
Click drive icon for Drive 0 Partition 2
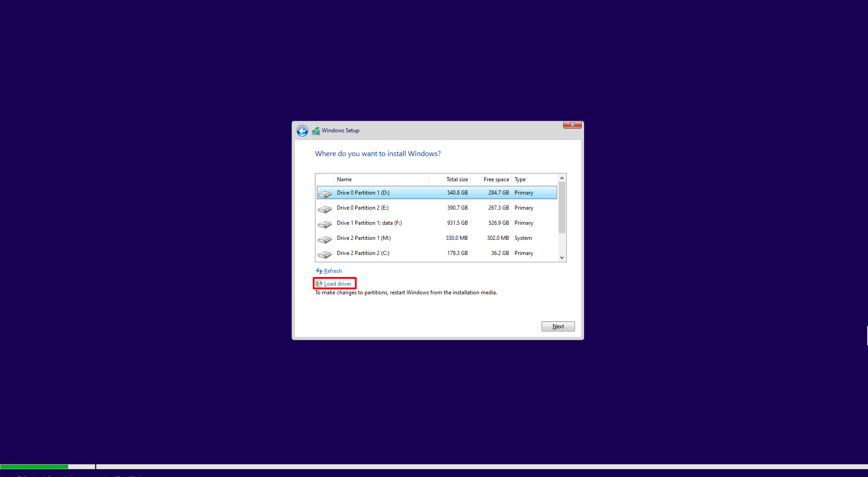click(x=325, y=209)
